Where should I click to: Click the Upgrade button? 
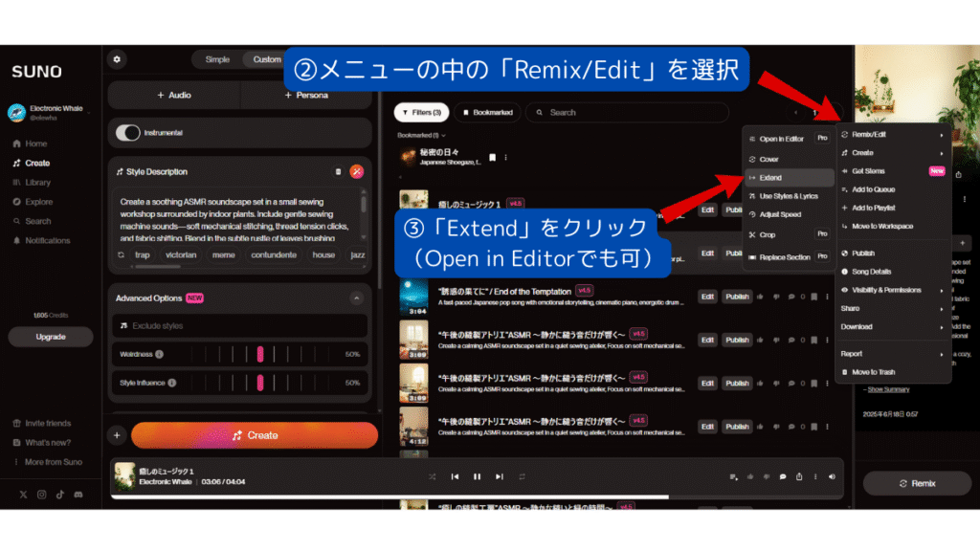(x=51, y=337)
